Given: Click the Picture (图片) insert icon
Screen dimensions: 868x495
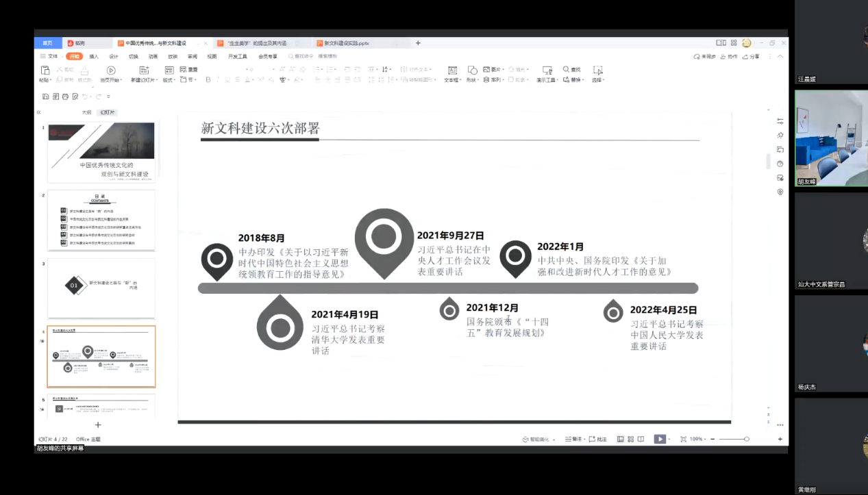Looking at the screenshot, I should [x=486, y=69].
